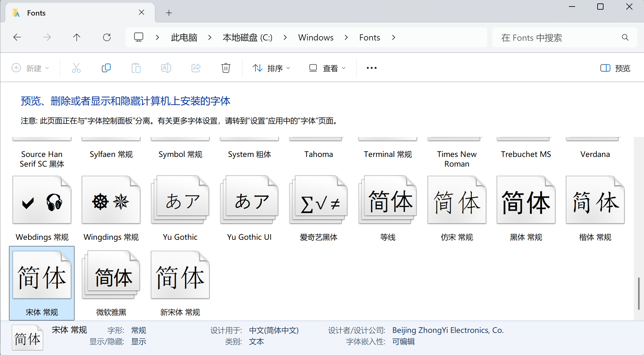Click Fonts breadcrumb segment
The image size is (644, 355).
tap(370, 38)
